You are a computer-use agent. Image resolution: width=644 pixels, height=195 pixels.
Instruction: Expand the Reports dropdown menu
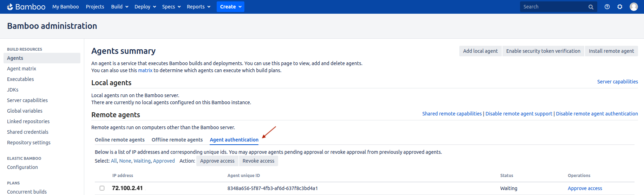[x=199, y=7]
